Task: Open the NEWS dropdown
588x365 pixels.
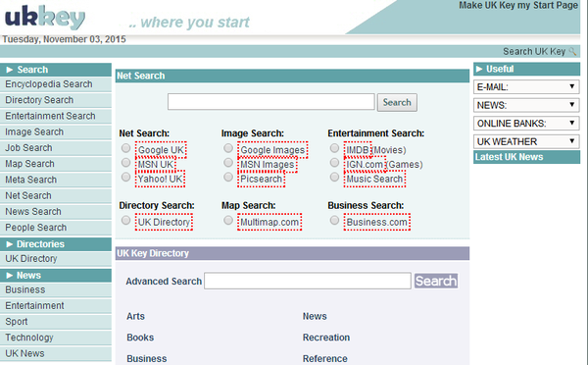Action: 526,105
